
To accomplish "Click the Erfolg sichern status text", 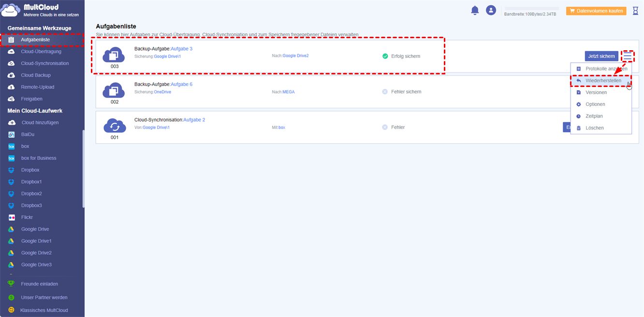I will point(406,56).
